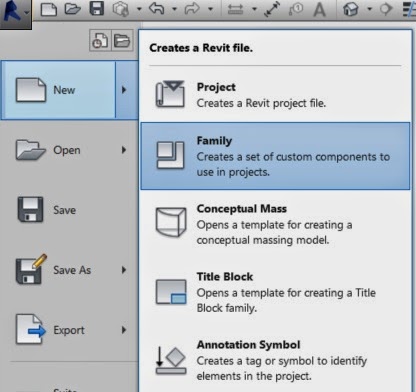Screen dimensions: 416x392
Task: Open the Measure tool dropdown arrow
Action: [254, 9]
